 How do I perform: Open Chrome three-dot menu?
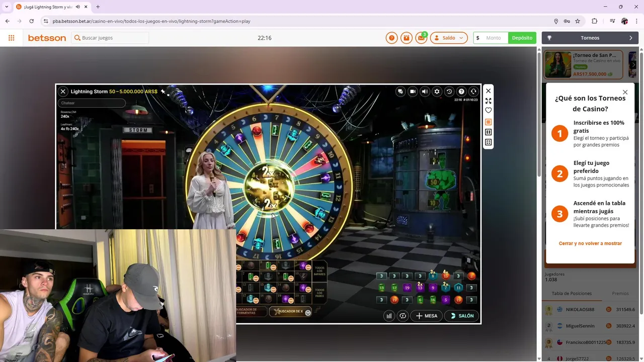pyautogui.click(x=636, y=21)
